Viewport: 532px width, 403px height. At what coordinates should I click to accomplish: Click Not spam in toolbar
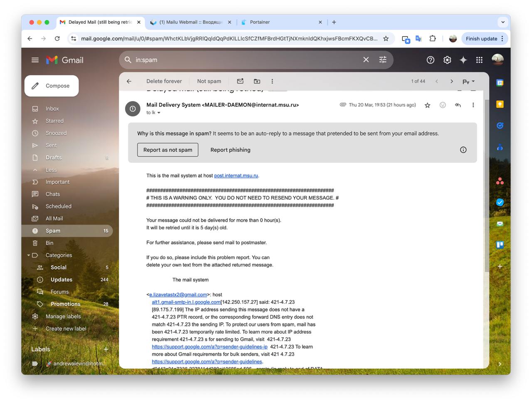tap(209, 82)
